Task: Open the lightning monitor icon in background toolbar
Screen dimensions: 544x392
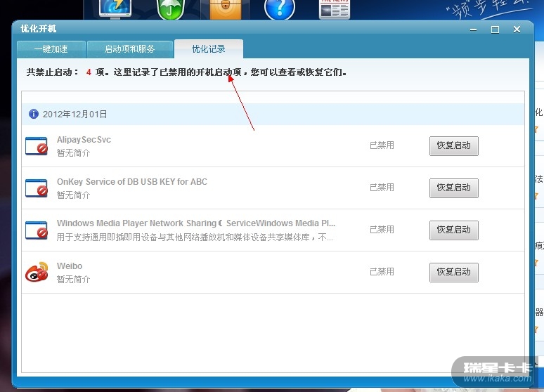Action: [115, 8]
